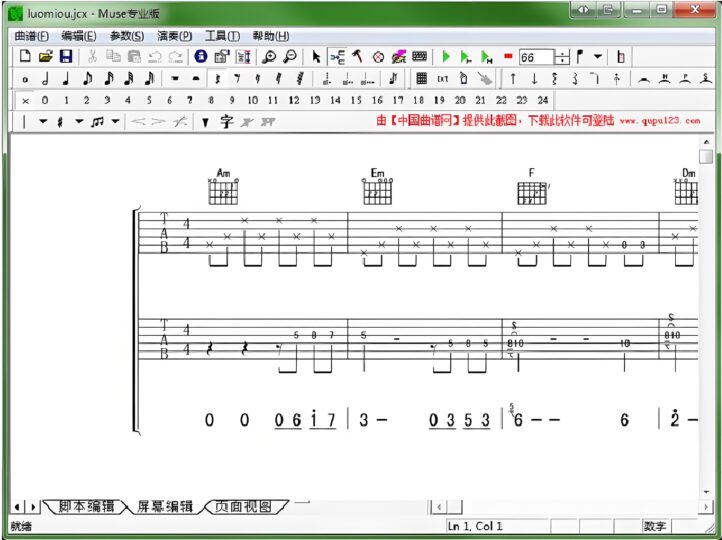Click the metronome icon
The width and height of the screenshot is (722, 540).
tap(621, 57)
